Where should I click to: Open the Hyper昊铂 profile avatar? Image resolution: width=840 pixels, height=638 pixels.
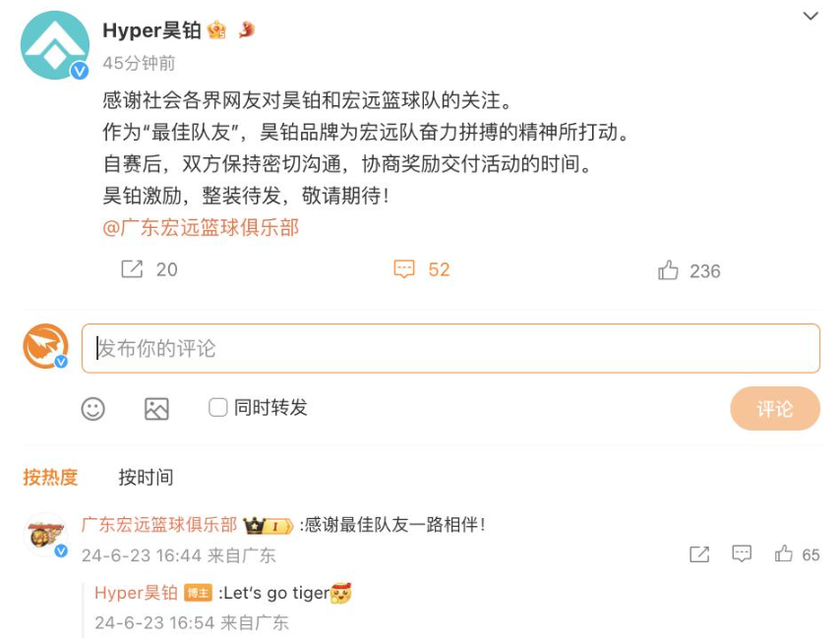55,45
